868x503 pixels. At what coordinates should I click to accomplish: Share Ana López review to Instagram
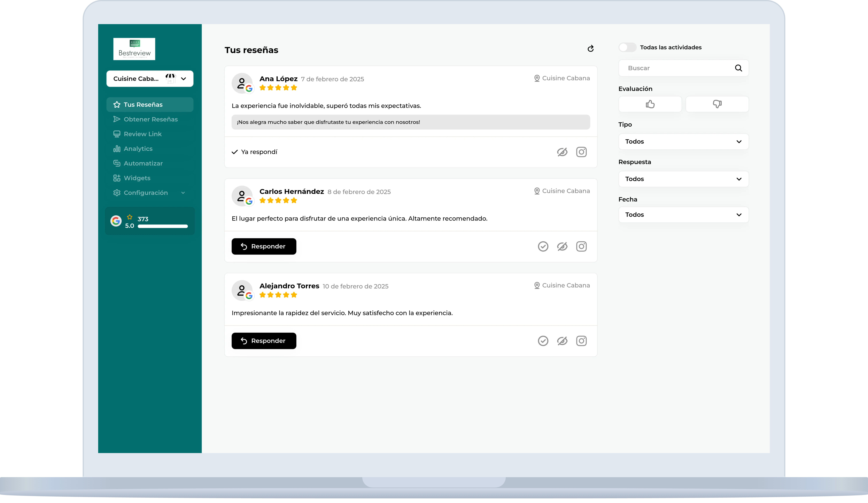581,152
